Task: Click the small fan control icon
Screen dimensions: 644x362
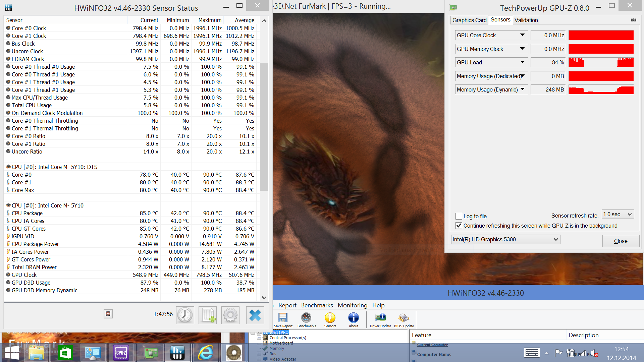Action: 108,314
